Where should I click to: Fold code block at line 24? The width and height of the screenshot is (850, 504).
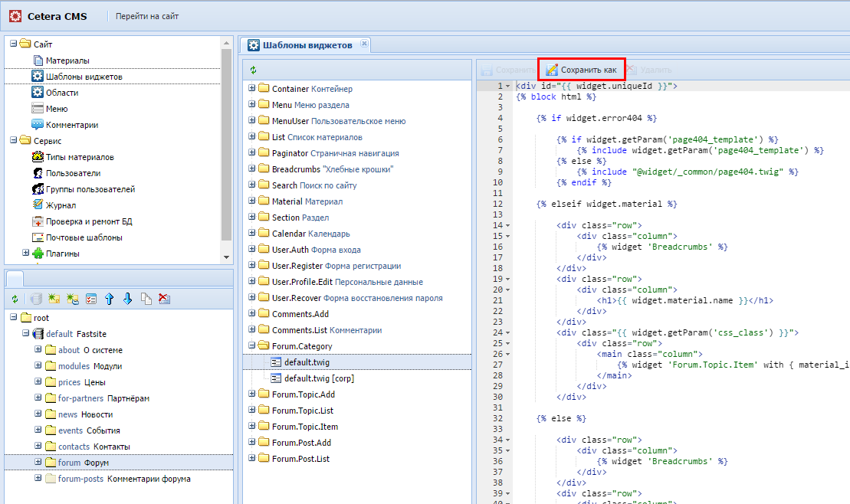tap(508, 332)
